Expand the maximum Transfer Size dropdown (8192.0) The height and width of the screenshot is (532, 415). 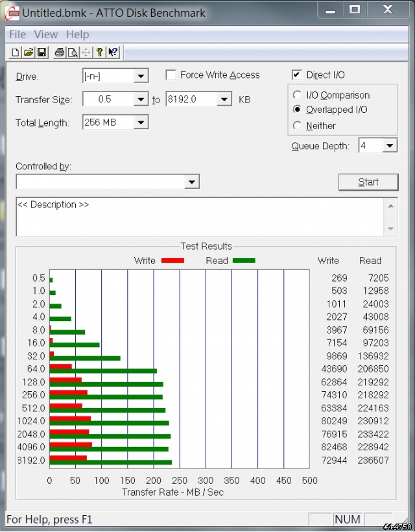coord(224,99)
